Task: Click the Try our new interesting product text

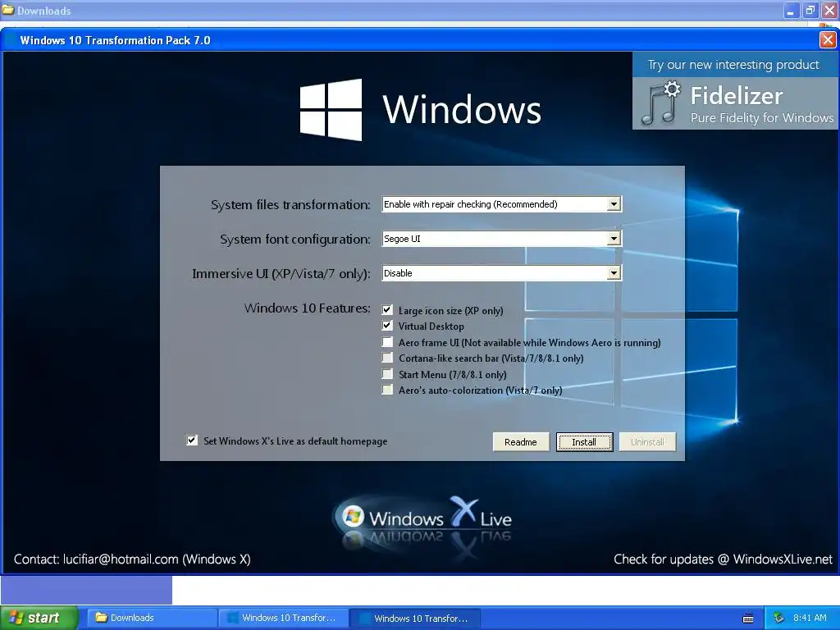Action: coord(733,65)
